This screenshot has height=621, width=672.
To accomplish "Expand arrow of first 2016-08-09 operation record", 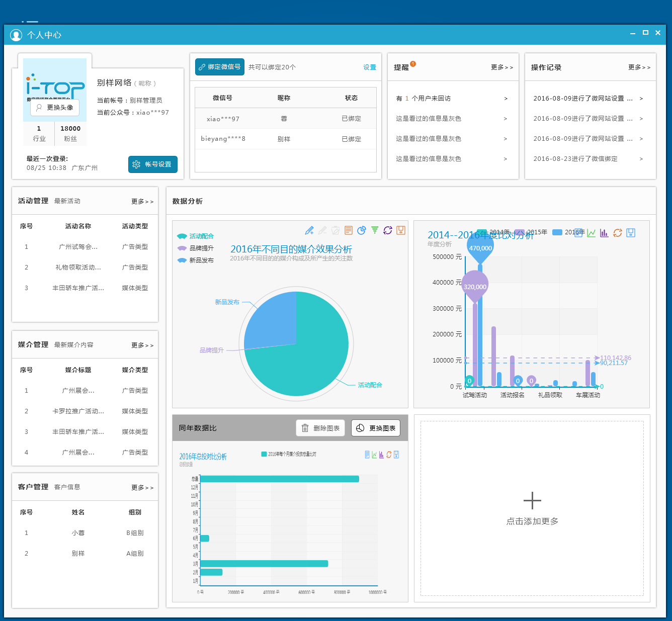I will point(641,99).
